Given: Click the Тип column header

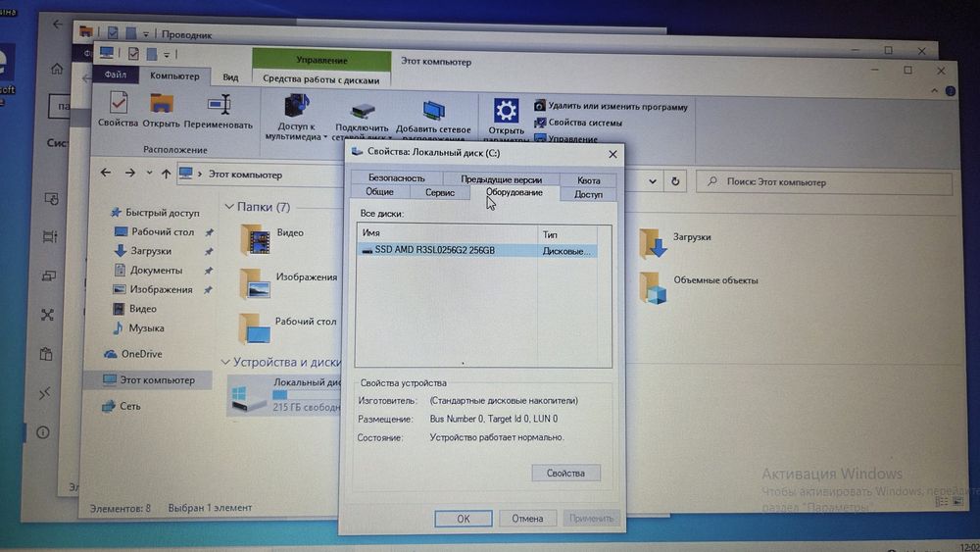Looking at the screenshot, I should coord(566,234).
